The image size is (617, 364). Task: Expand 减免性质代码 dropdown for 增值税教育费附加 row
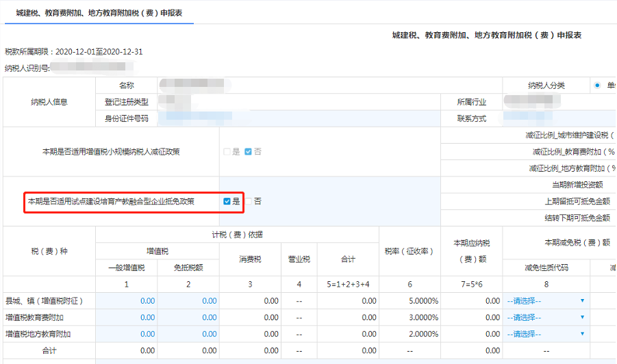(x=546, y=317)
